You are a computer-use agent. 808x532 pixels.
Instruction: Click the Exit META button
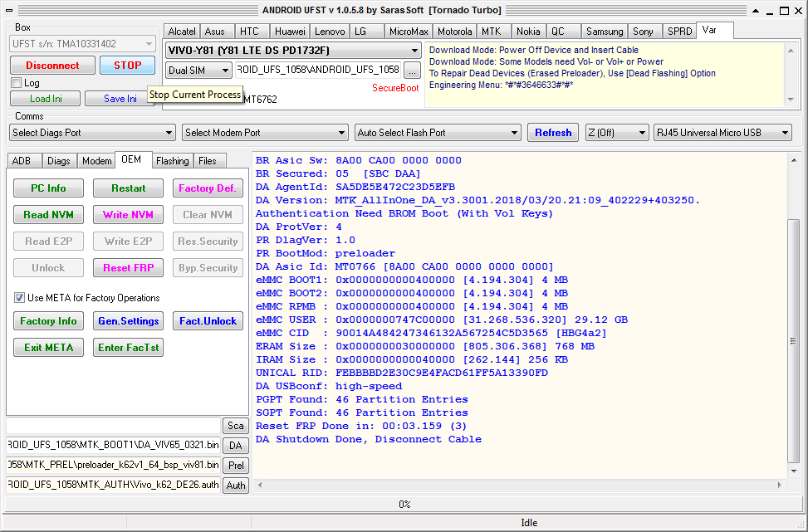tap(48, 348)
